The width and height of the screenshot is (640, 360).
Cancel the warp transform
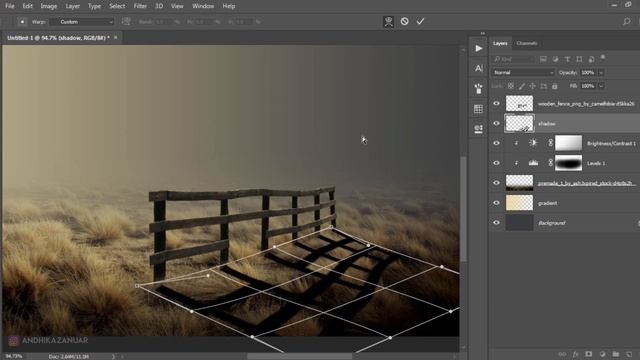pyautogui.click(x=404, y=21)
